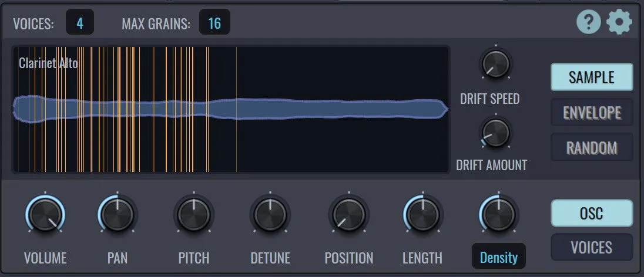Click the Pan knob
The width and height of the screenshot is (644, 277).
coord(118,215)
